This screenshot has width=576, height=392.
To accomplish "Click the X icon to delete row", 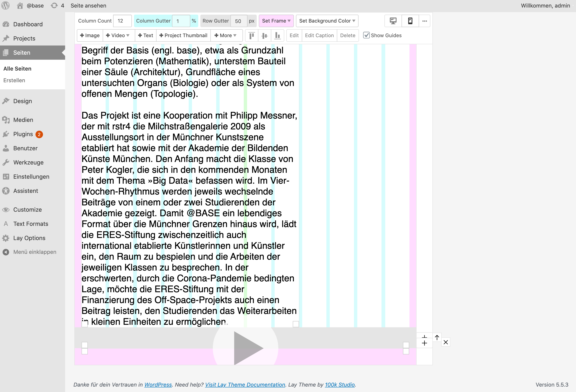I will [445, 342].
